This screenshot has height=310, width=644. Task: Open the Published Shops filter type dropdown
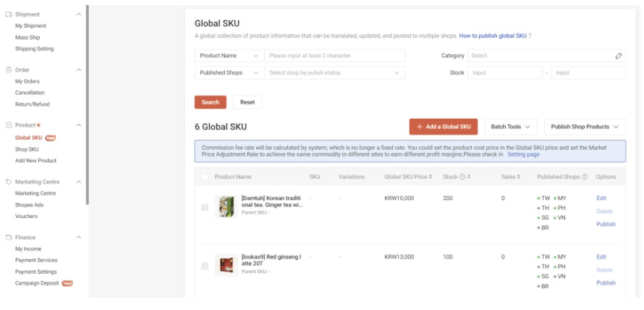228,72
